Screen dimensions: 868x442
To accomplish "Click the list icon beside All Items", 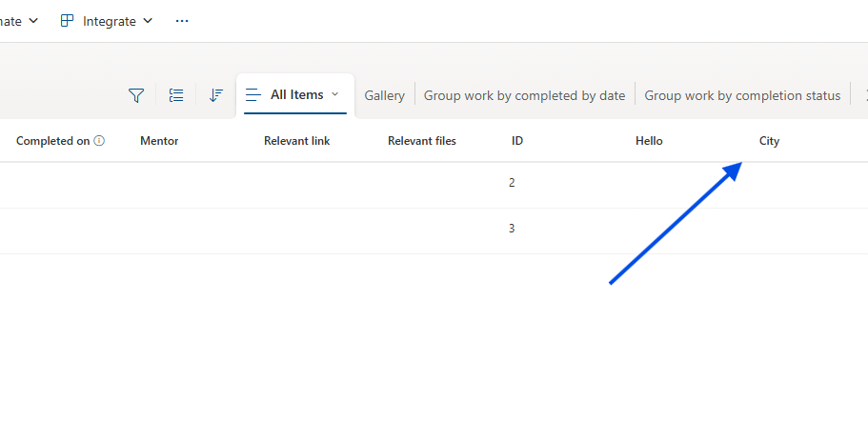I will [253, 95].
